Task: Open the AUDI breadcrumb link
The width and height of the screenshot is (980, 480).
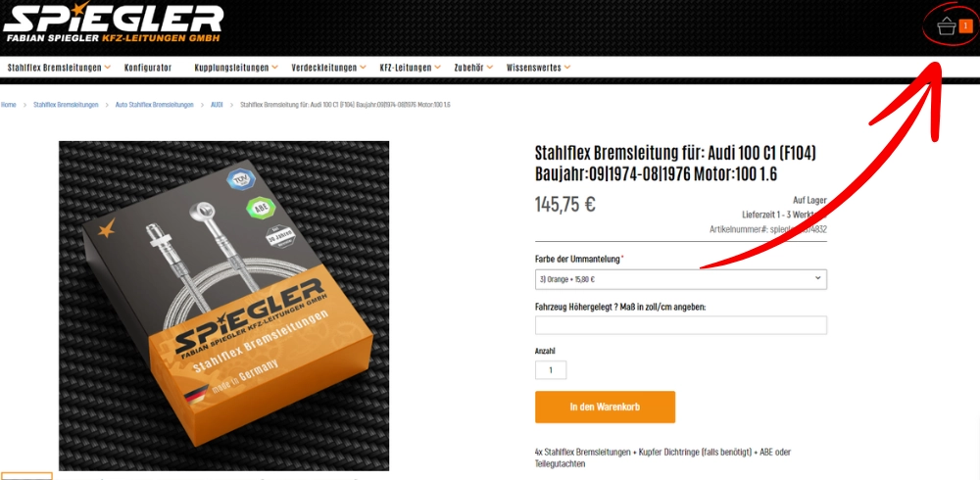Action: click(x=217, y=105)
